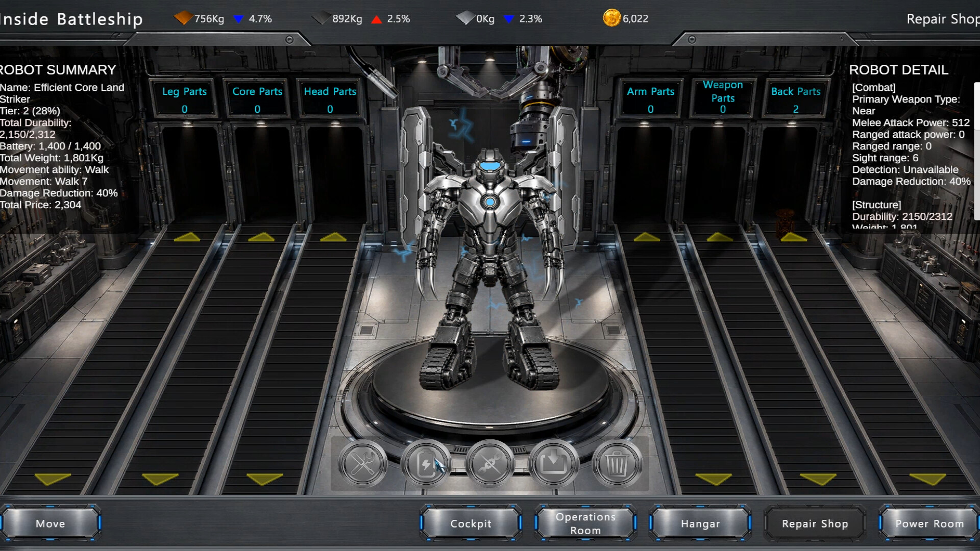The width and height of the screenshot is (980, 551).
Task: Open the repair wrench-and-screwdriver tool
Action: tap(362, 464)
